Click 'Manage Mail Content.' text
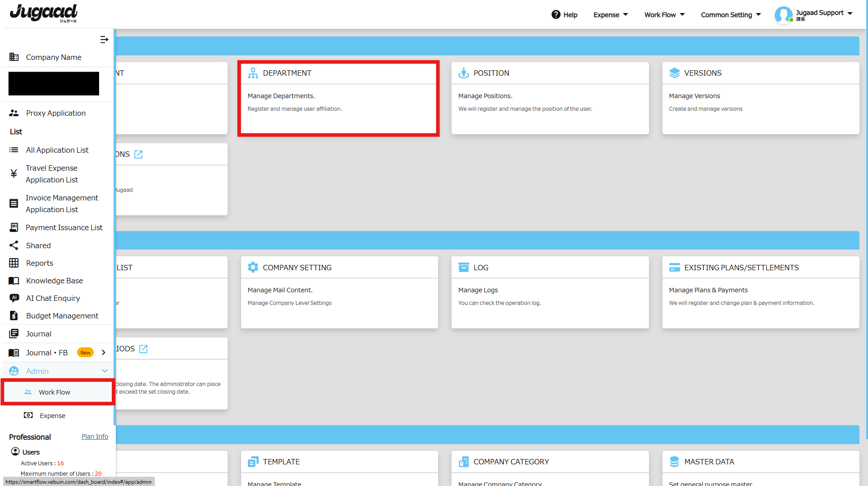This screenshot has height=486, width=868. pyautogui.click(x=280, y=290)
